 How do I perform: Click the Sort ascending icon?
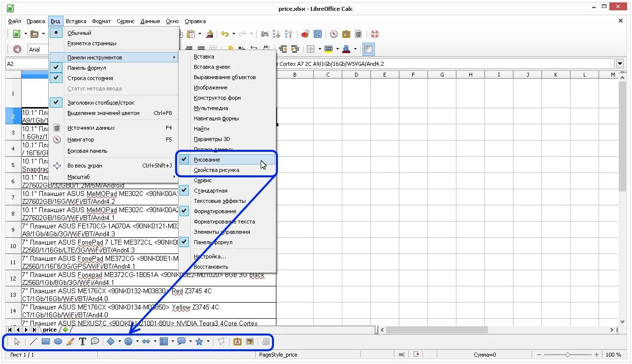277,34
